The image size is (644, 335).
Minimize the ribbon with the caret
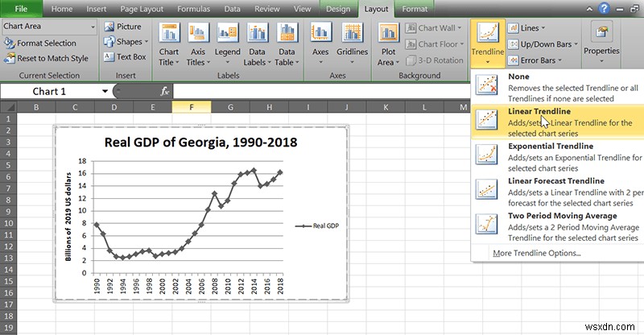pyautogui.click(x=589, y=9)
